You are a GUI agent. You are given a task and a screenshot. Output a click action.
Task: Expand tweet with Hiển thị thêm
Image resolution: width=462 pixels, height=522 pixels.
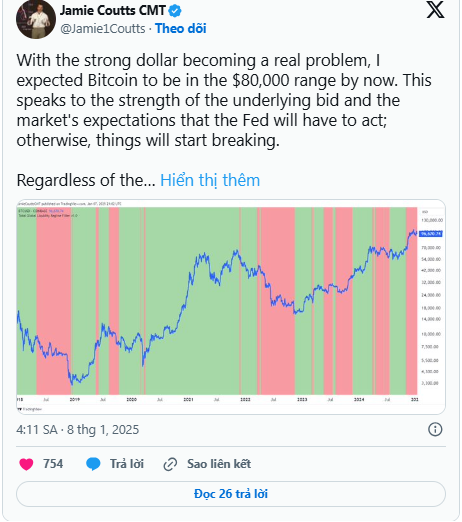pyautogui.click(x=210, y=180)
